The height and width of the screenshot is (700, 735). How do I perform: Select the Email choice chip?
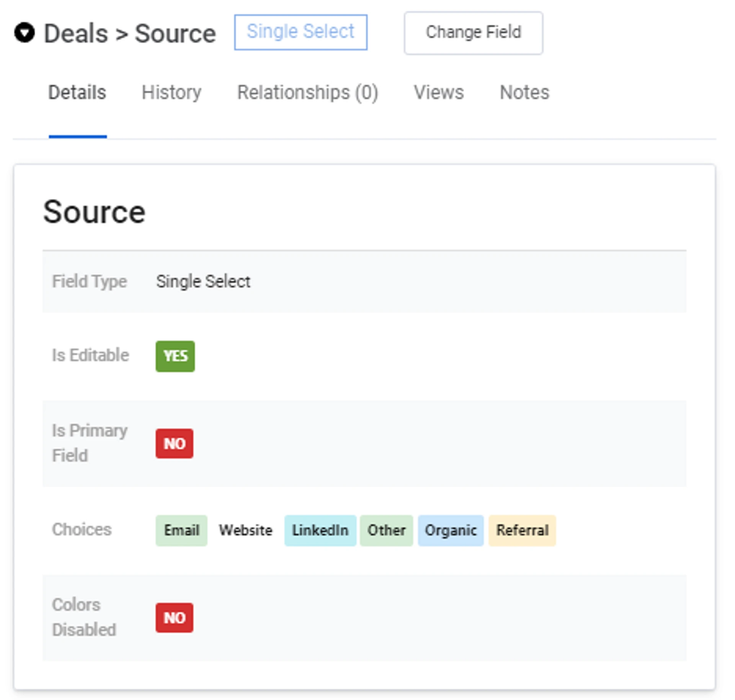181,530
